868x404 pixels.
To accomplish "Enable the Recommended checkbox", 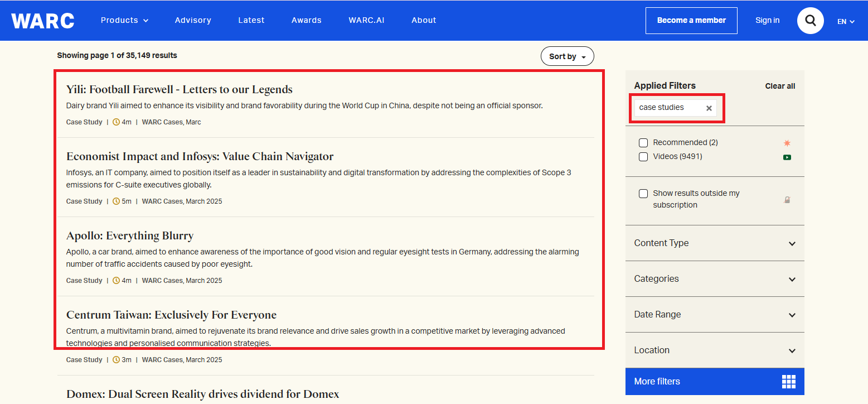I will tap(643, 143).
